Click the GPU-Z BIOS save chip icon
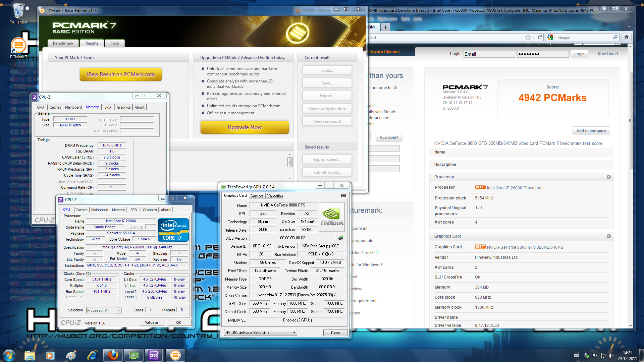Image resolution: width=644 pixels, height=362 pixels. (341, 238)
